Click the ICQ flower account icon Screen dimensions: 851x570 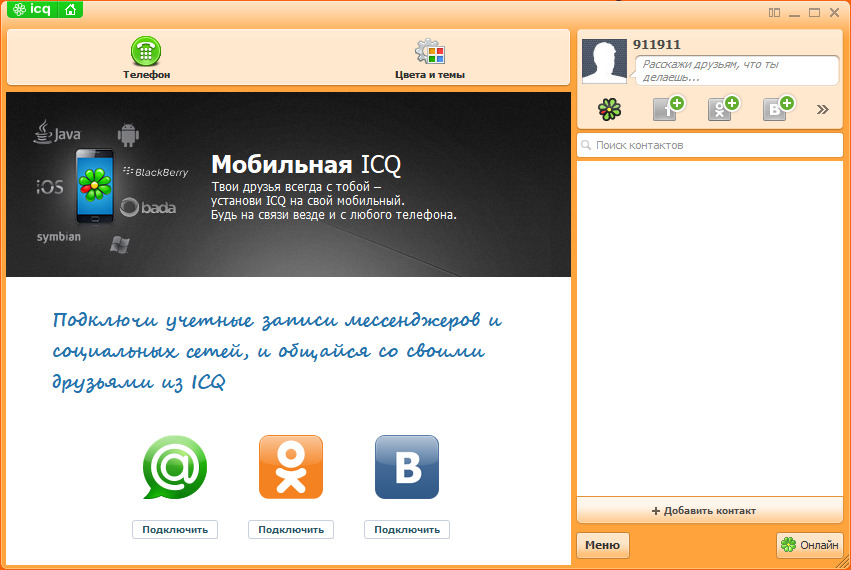(609, 110)
